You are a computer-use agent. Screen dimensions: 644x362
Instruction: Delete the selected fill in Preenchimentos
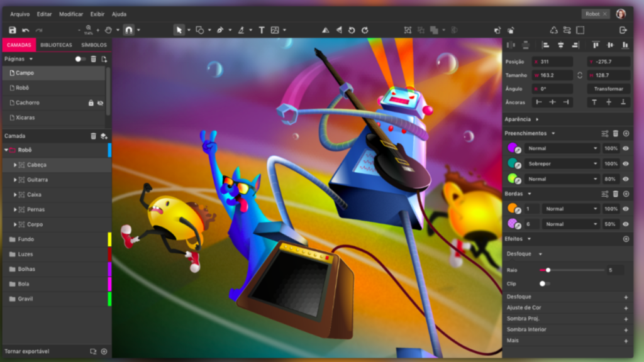pos(615,133)
